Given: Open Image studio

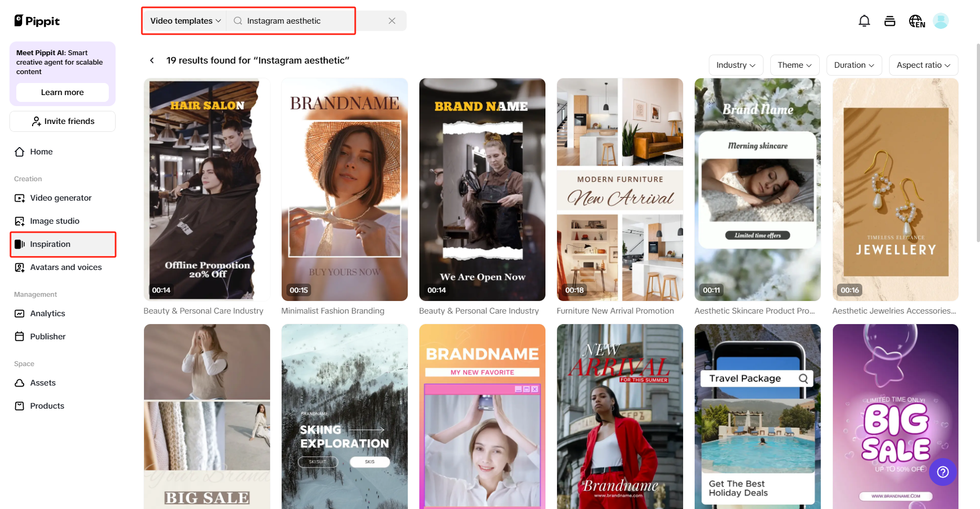Looking at the screenshot, I should click(x=55, y=221).
